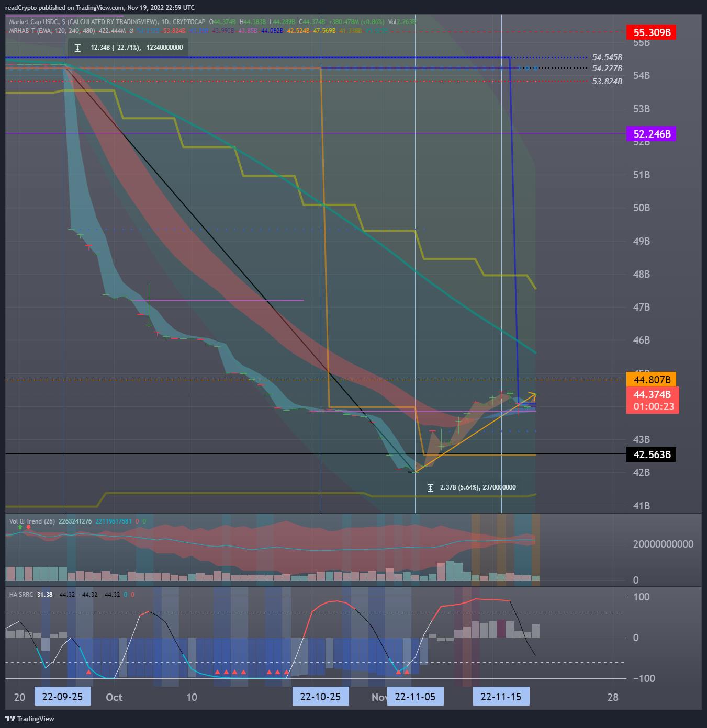The image size is (707, 728).
Task: Click the 28 label on time axis
Action: 613,697
